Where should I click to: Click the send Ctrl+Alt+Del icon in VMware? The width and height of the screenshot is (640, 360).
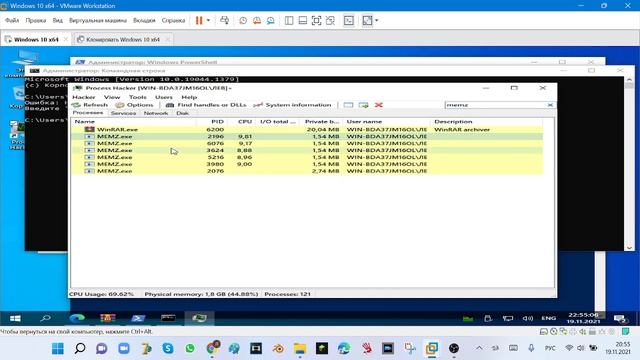tap(224, 20)
